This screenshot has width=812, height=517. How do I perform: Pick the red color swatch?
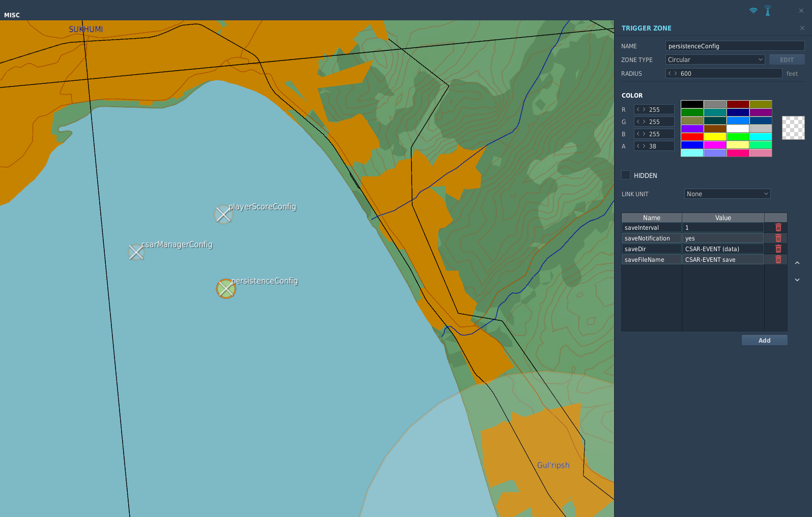pos(692,137)
